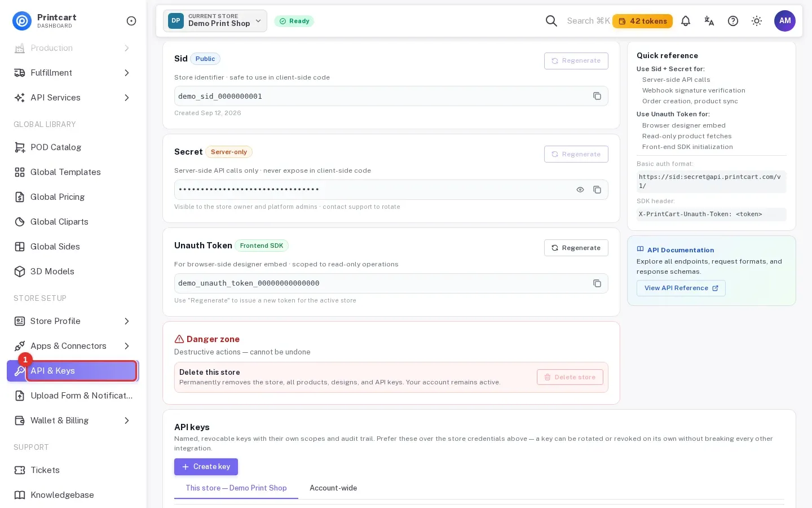Open the AM user avatar menu
This screenshot has width=812, height=508.
(785, 21)
